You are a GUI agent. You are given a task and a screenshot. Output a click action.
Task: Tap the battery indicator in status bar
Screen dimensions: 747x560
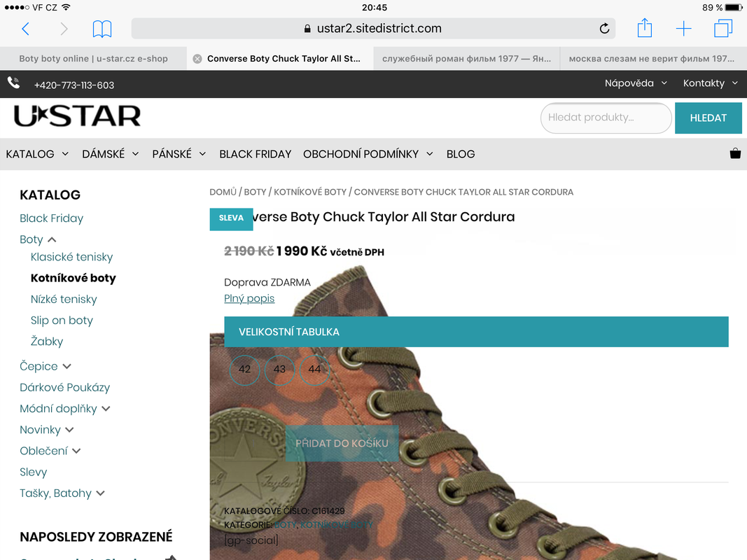734,7
